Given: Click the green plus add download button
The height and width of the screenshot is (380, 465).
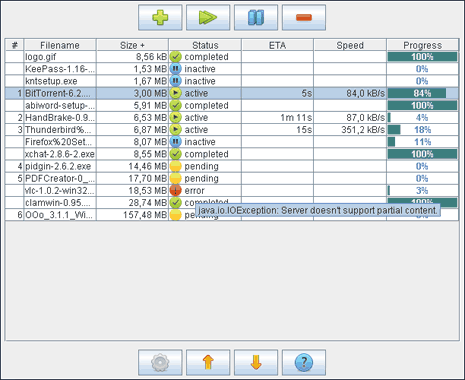Looking at the screenshot, I should (x=160, y=17).
